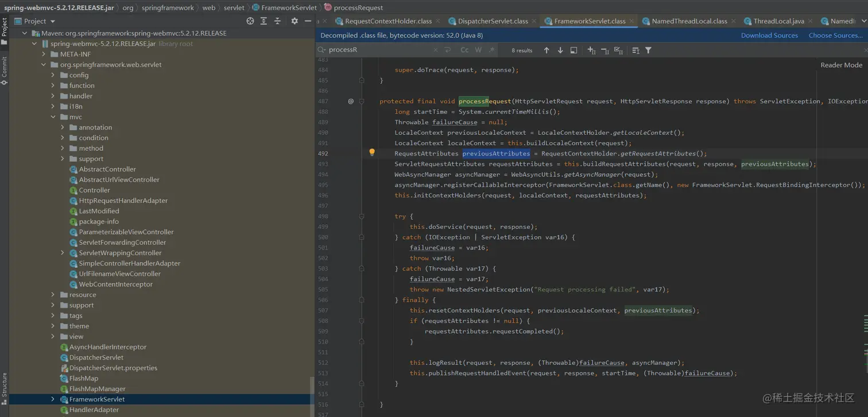Select DispatcherServlet.properties file

[x=113, y=368]
